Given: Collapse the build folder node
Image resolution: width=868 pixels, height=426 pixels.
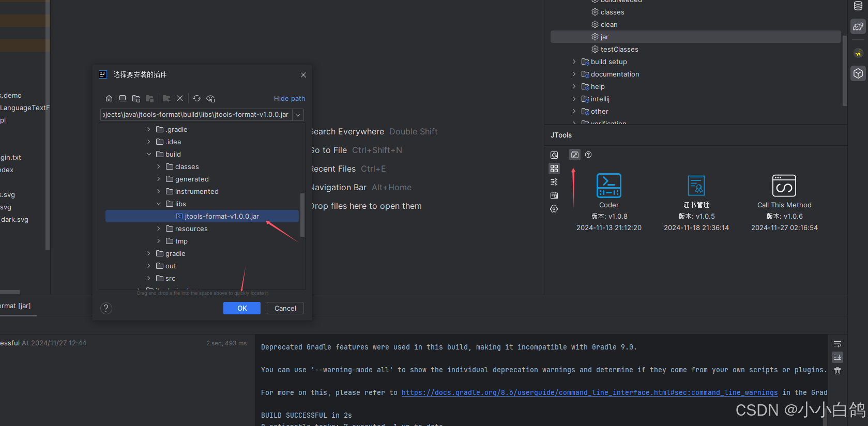Looking at the screenshot, I should (149, 154).
